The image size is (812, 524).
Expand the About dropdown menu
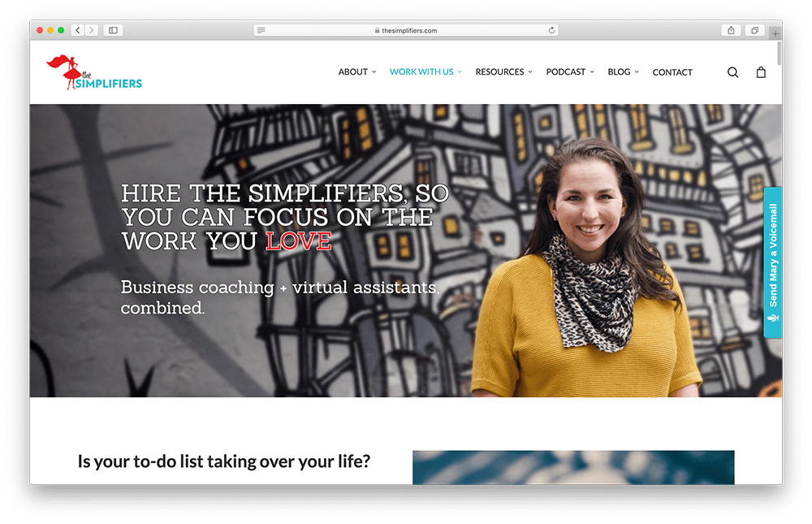[356, 72]
